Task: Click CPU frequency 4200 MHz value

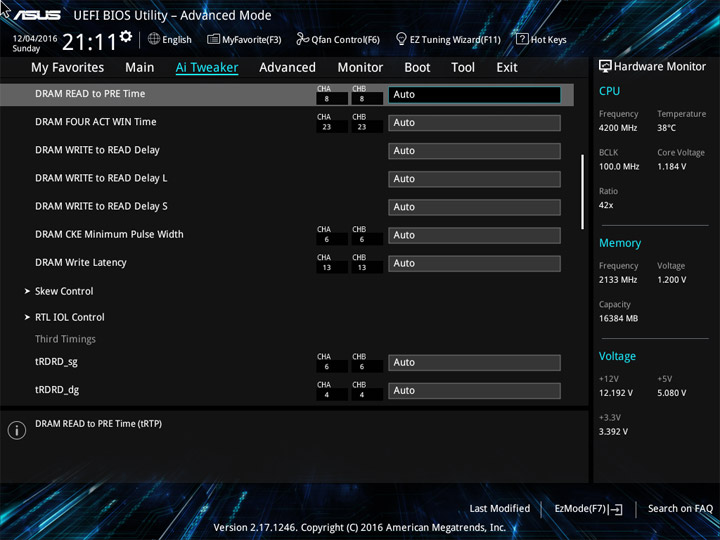Action: click(618, 128)
